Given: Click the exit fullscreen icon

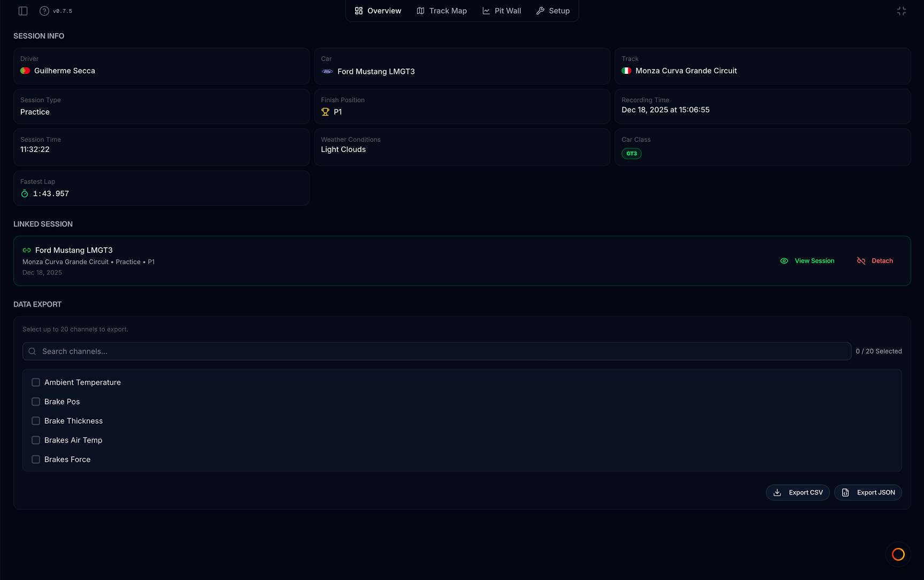Looking at the screenshot, I should coord(902,11).
